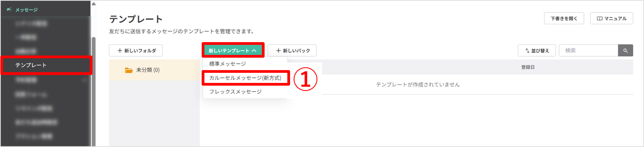This screenshot has width=644, height=147.
Task: Click the plus icon on 新しいパック
Action: point(278,51)
